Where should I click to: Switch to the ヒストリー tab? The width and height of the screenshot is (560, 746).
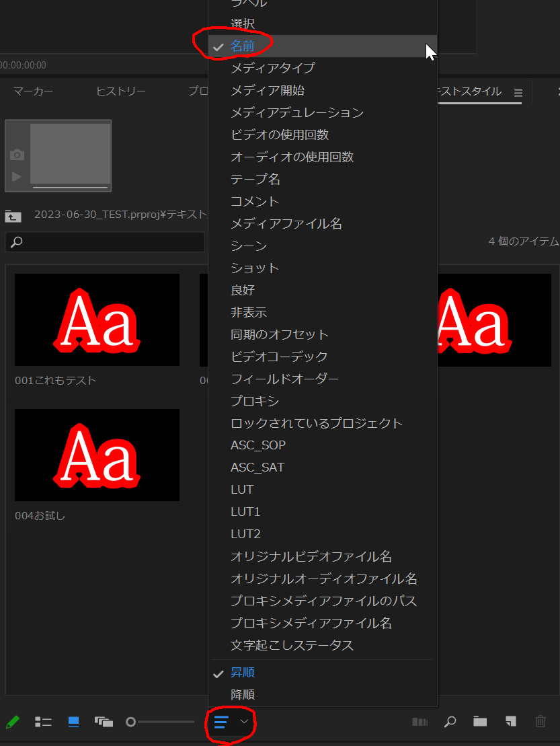click(x=120, y=91)
